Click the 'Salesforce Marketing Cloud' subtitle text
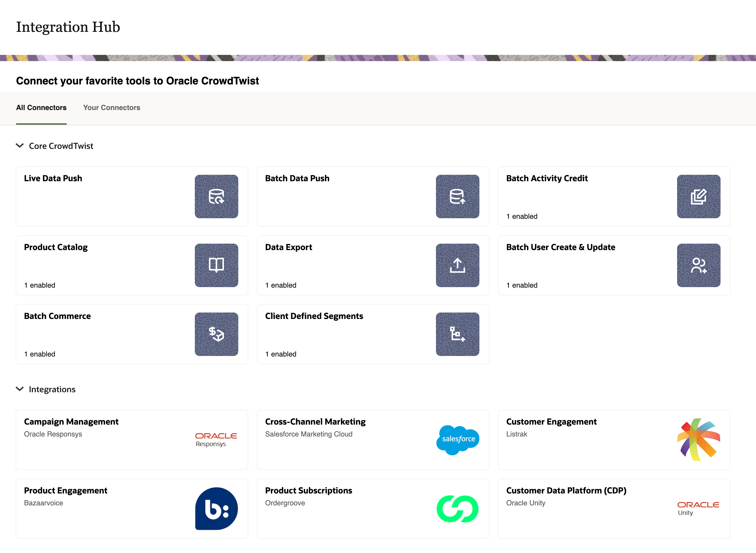 309,434
